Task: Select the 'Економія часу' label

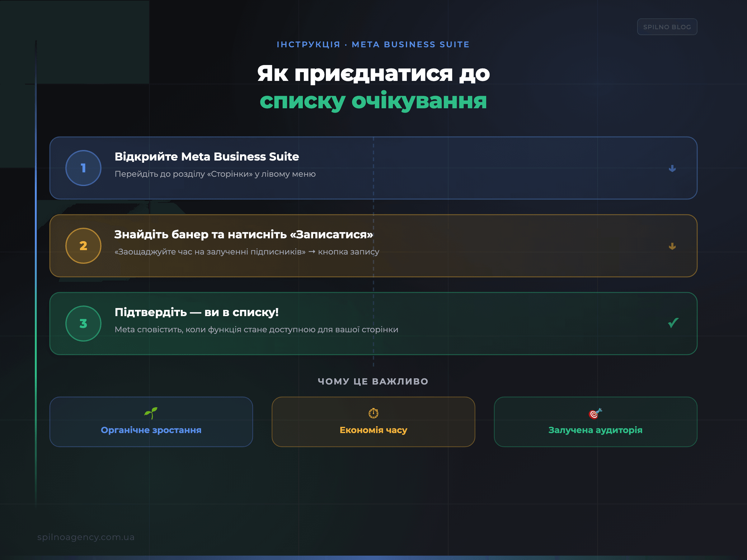Action: [373, 430]
